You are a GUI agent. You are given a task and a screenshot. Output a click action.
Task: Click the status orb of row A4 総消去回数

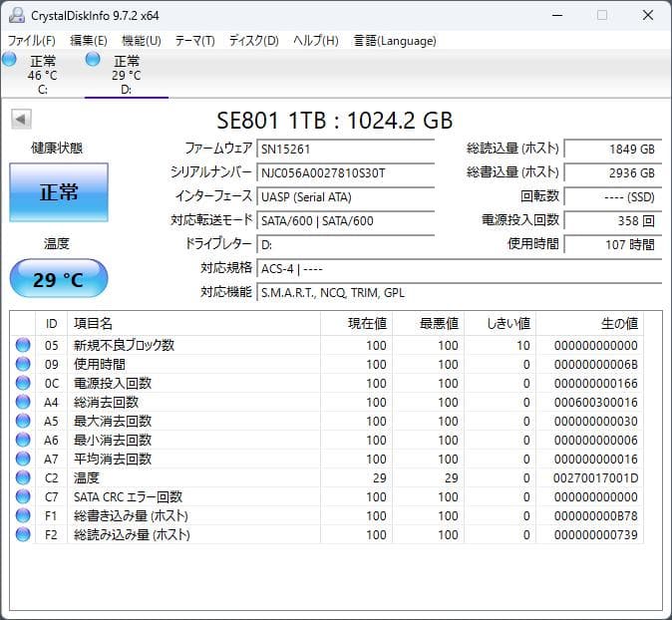[x=23, y=402]
